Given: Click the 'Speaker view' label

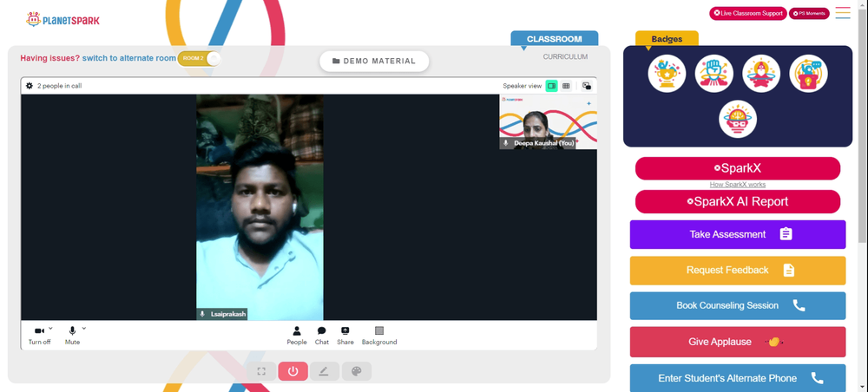Looking at the screenshot, I should [x=522, y=86].
